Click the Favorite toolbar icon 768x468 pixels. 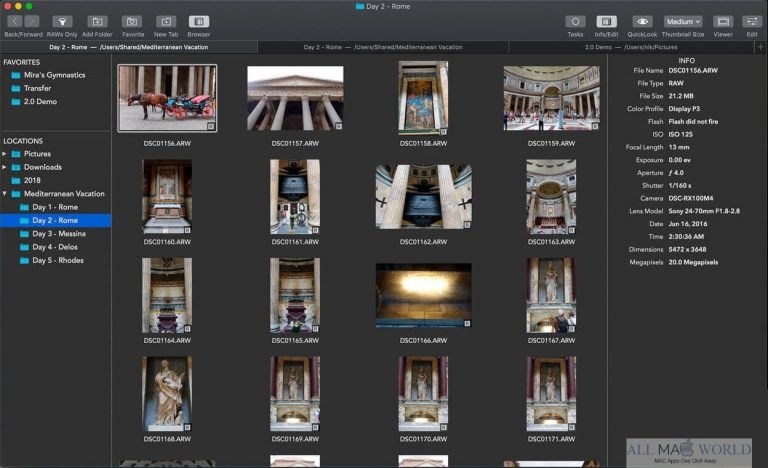click(132, 21)
